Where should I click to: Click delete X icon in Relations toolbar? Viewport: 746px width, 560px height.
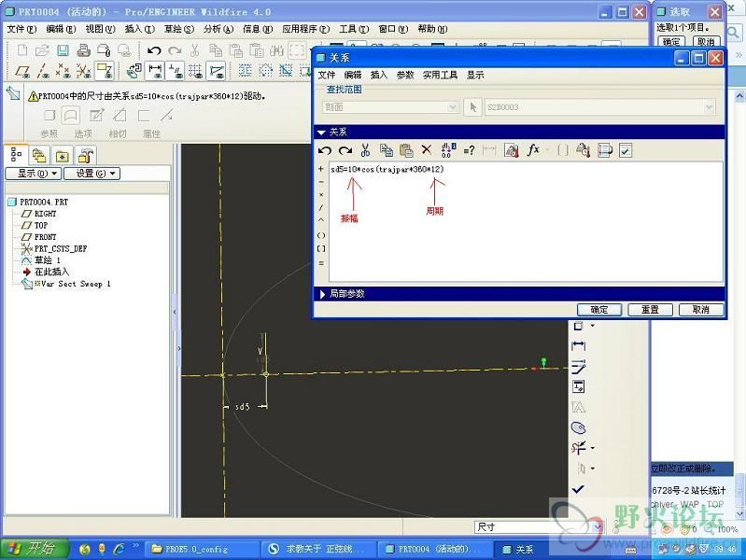click(427, 150)
